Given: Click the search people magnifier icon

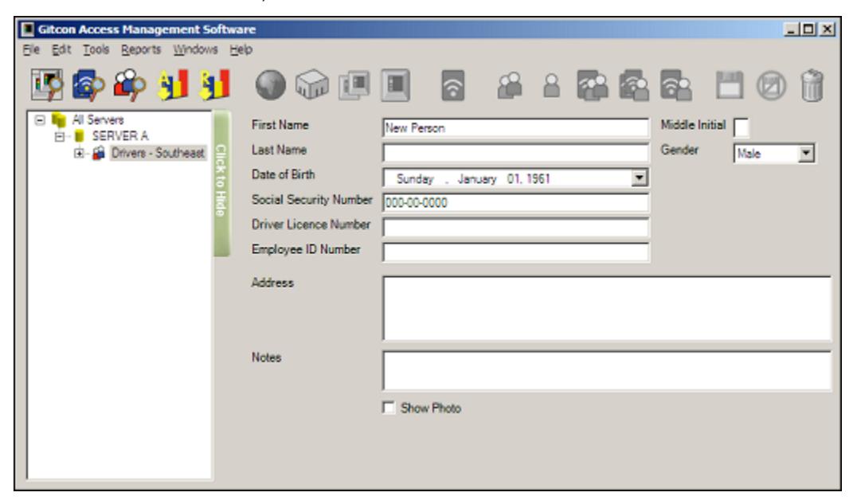Looking at the screenshot, I should pyautogui.click(x=130, y=84).
